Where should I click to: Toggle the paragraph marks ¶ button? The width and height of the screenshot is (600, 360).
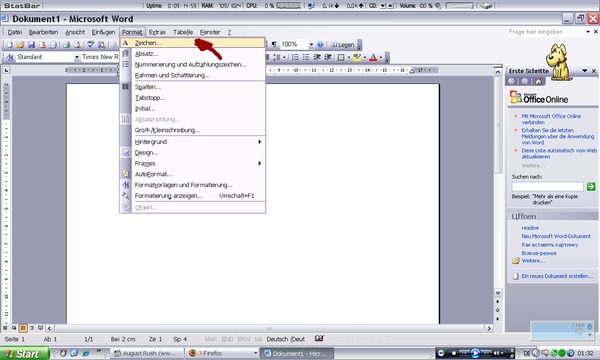274,45
